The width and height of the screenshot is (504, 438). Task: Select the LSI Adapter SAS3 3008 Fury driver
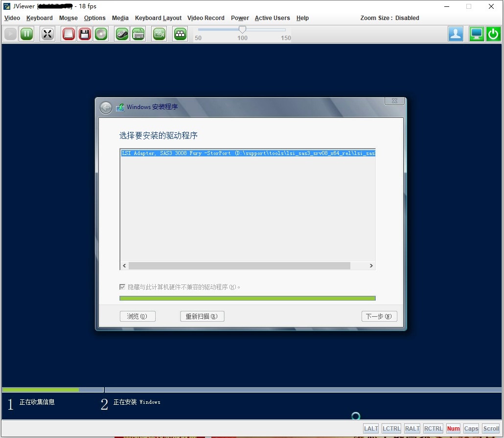(248, 153)
